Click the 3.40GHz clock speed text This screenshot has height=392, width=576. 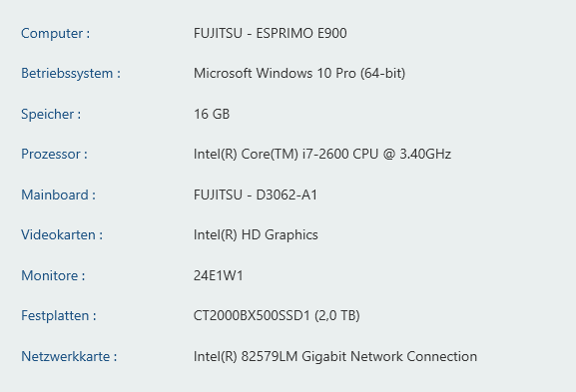point(425,155)
